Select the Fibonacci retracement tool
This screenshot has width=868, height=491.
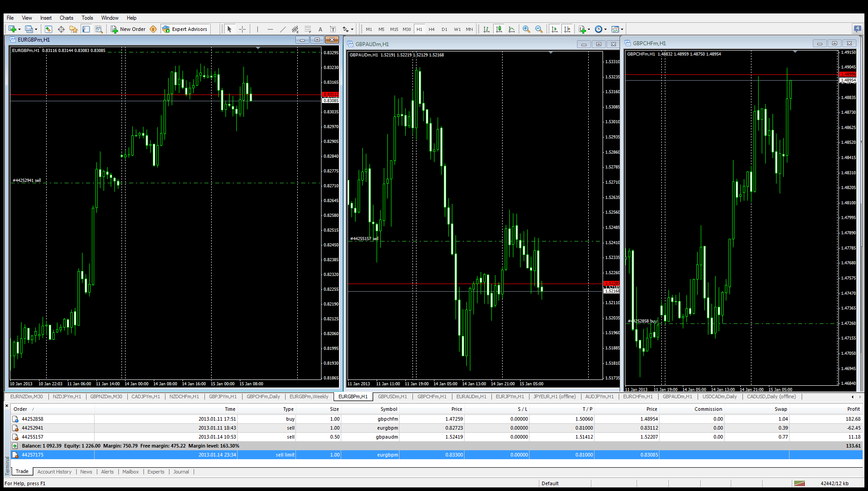308,29
